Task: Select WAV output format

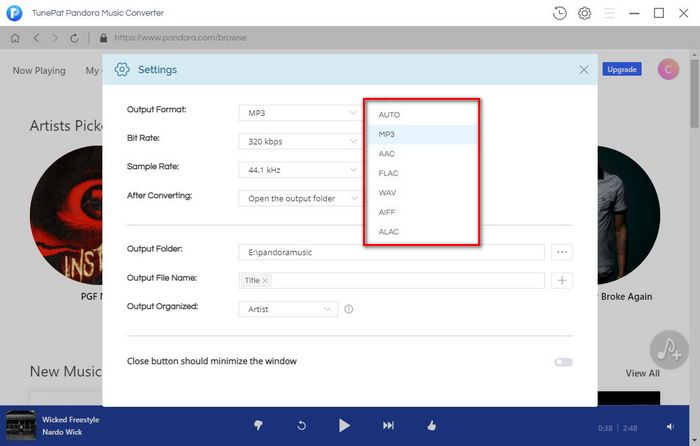Action: click(421, 193)
